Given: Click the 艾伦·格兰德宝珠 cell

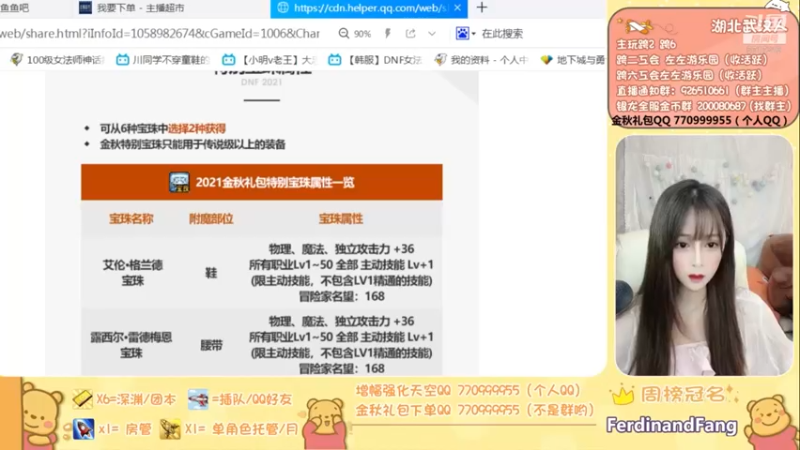Looking at the screenshot, I should tap(133, 273).
